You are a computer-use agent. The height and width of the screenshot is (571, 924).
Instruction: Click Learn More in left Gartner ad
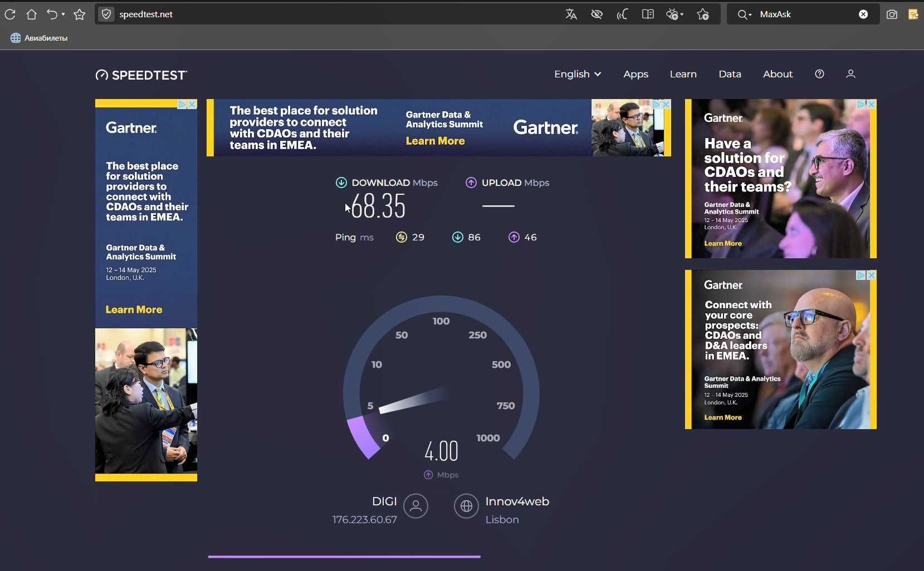pyautogui.click(x=134, y=309)
